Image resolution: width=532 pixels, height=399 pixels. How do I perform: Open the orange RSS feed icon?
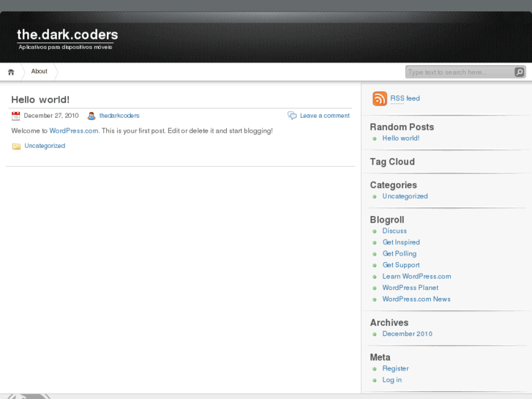[380, 99]
